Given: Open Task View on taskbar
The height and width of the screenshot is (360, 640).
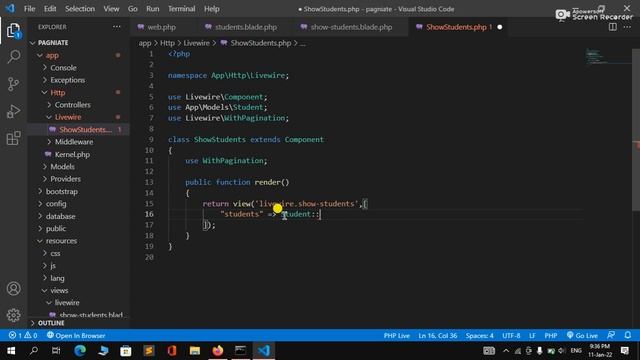Looking at the screenshot, I should coord(56,351).
